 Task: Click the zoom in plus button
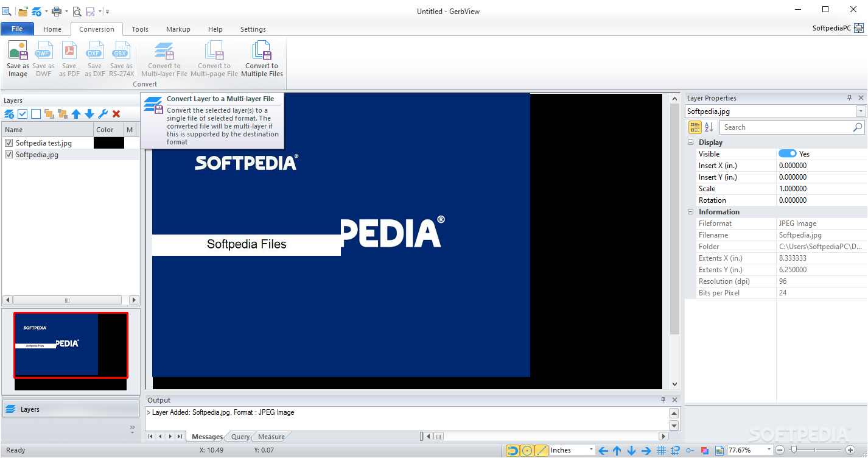click(850, 450)
